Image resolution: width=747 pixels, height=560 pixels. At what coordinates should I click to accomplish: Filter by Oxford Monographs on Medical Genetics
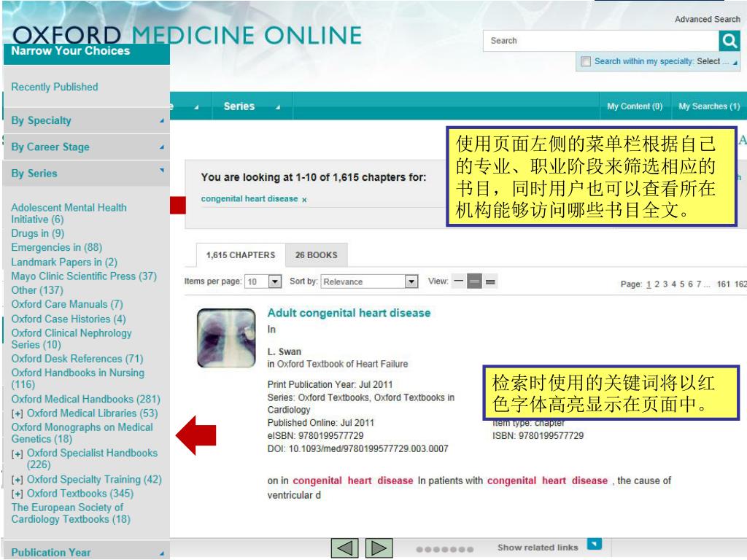(x=82, y=433)
